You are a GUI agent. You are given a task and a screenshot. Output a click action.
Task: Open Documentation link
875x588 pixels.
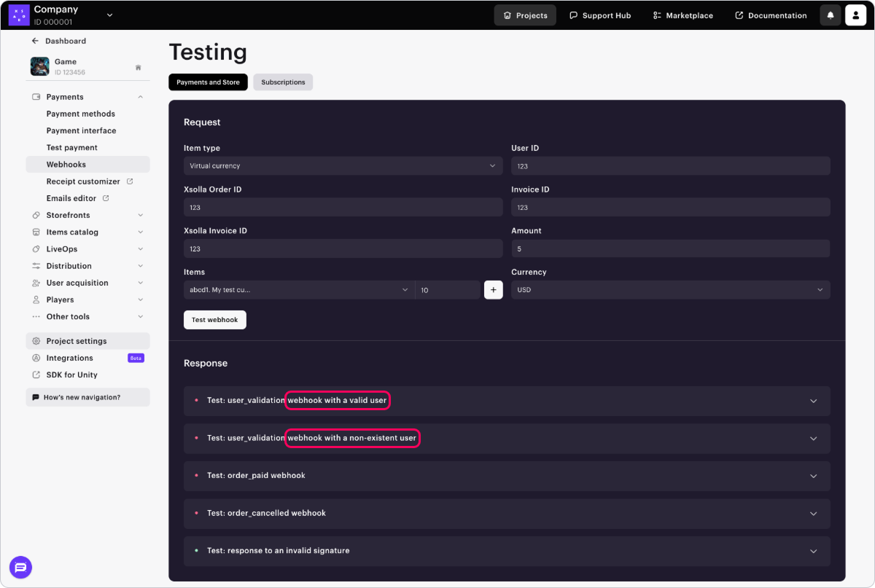pos(771,15)
